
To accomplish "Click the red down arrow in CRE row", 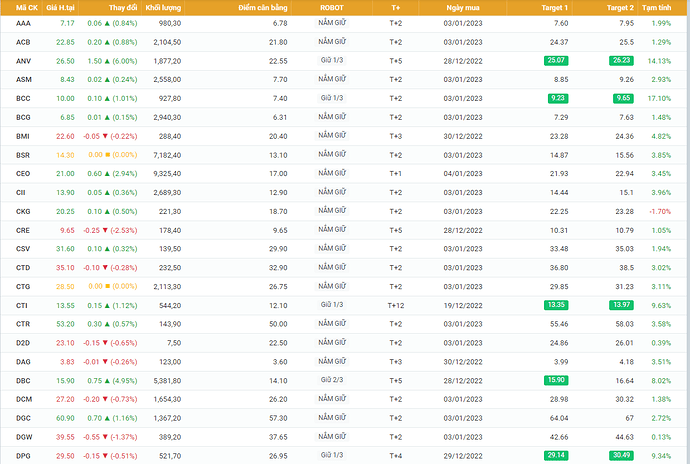I will tap(106, 230).
